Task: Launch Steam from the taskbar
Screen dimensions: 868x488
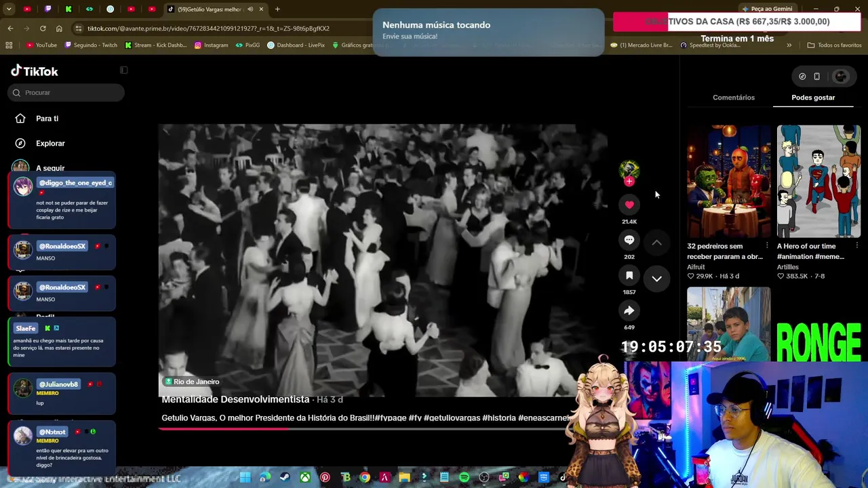Action: point(285,477)
